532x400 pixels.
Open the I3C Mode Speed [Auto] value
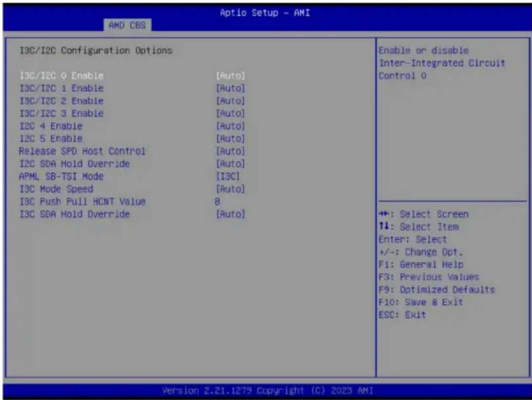pyautogui.click(x=230, y=189)
